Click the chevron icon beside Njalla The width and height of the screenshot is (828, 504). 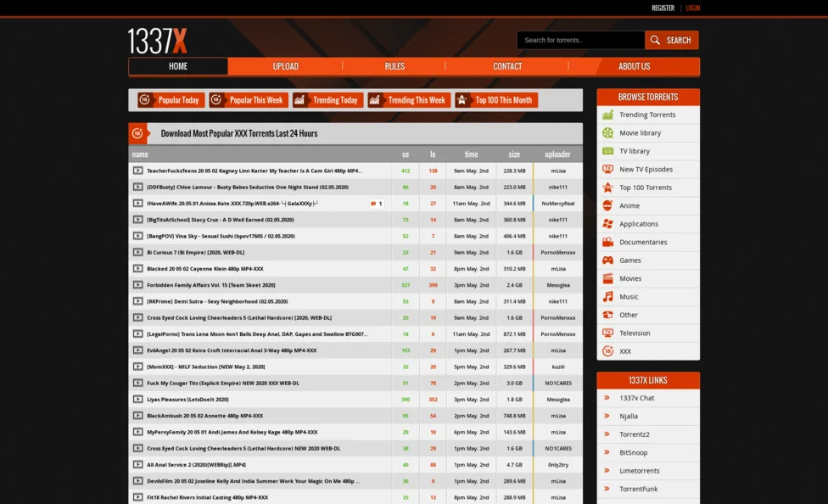[607, 416]
